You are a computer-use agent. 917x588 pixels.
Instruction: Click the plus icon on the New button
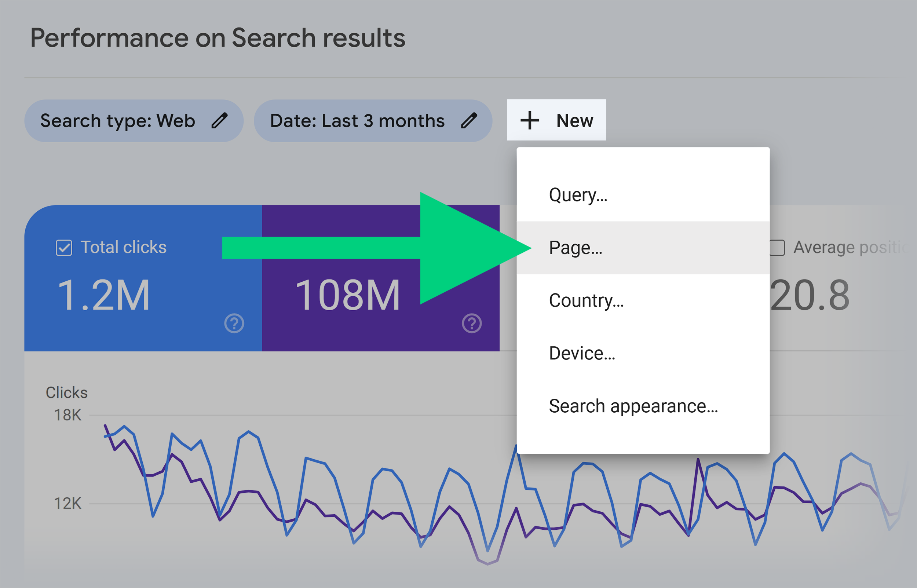coord(531,120)
